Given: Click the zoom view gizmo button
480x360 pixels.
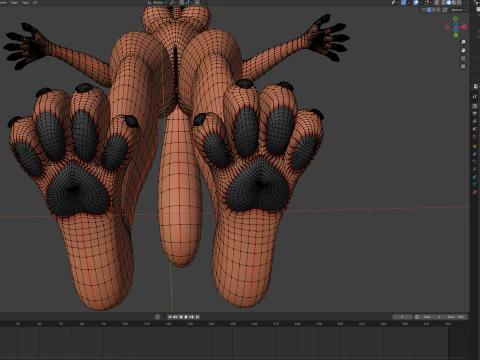Looking at the screenshot, I should click(463, 42).
